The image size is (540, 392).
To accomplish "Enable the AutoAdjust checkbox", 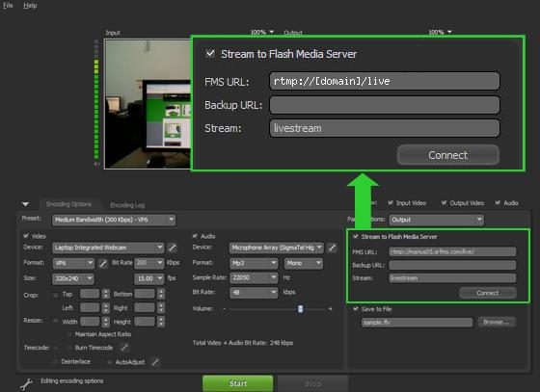I will click(109, 362).
